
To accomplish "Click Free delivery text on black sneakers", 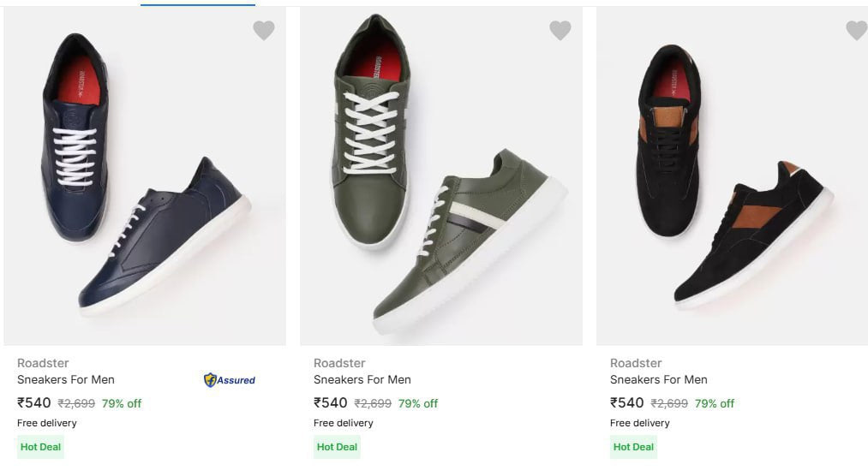I will (x=640, y=423).
